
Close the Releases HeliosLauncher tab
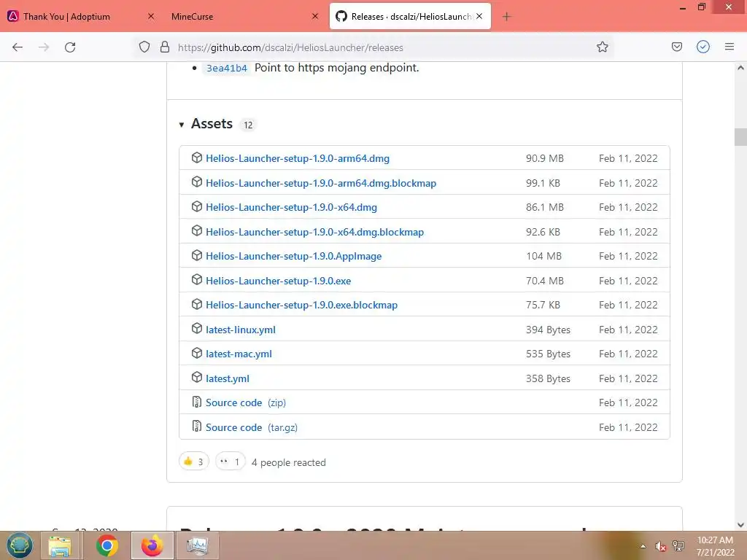coord(479,16)
